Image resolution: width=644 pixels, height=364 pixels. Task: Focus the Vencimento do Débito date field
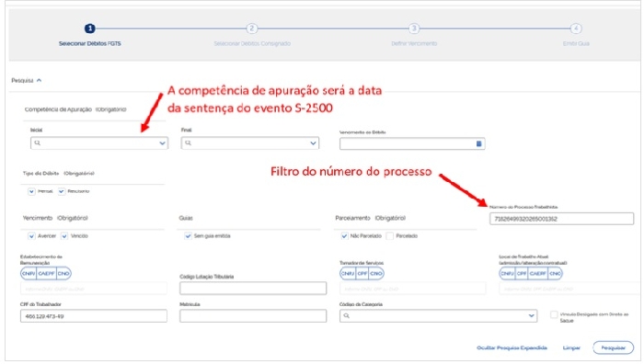click(x=412, y=143)
